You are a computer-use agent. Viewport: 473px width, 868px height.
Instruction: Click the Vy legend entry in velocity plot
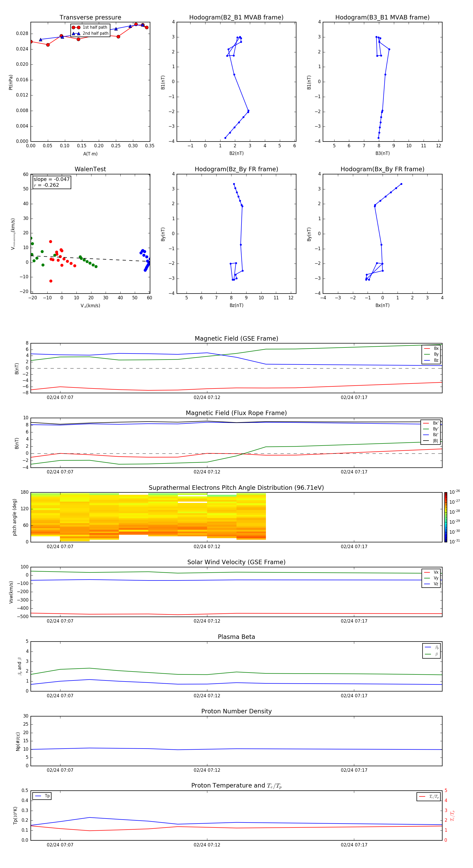pyautogui.click(x=431, y=578)
